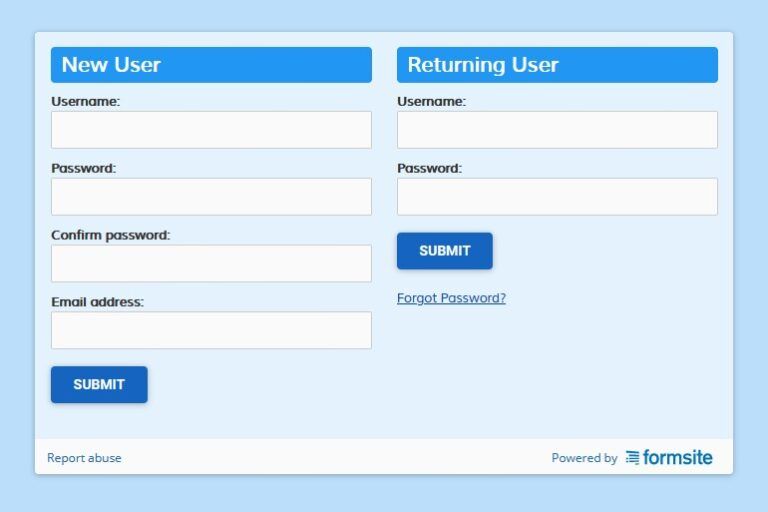Click the Confirm password label
This screenshot has height=512, width=768.
tap(111, 235)
